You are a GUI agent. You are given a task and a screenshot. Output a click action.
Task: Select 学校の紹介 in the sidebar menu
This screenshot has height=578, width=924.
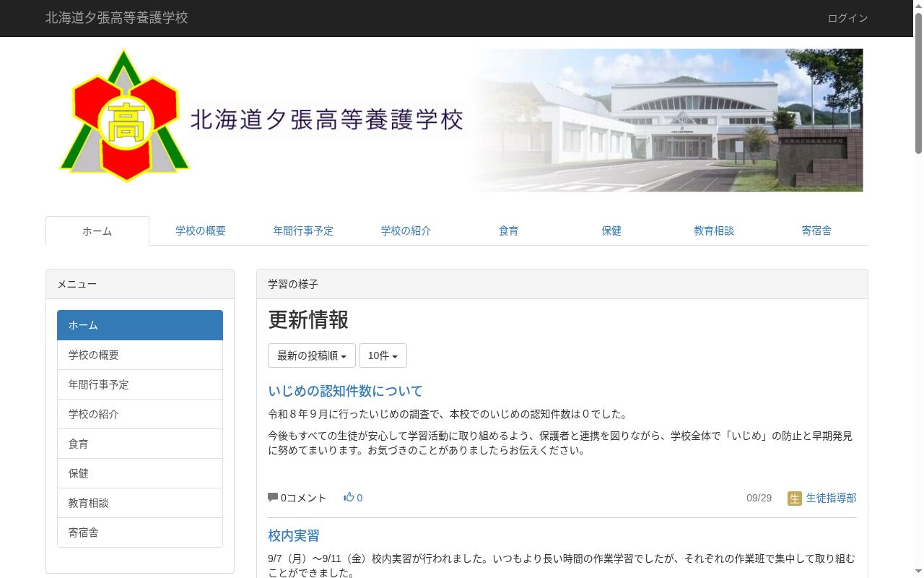click(x=140, y=414)
